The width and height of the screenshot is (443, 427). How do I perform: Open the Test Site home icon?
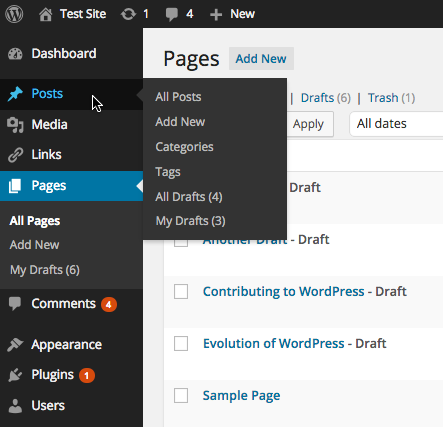[x=45, y=14]
